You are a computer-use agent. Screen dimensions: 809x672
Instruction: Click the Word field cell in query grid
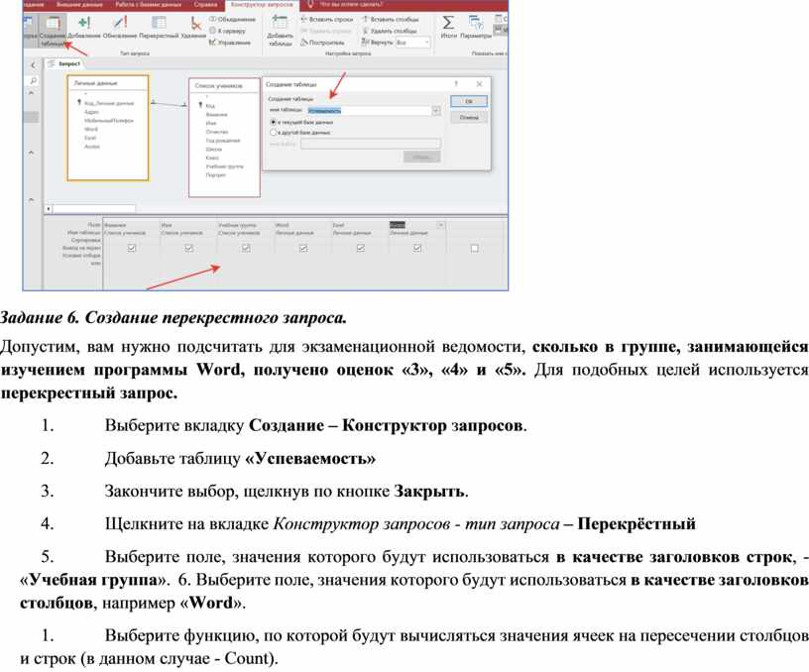(x=303, y=225)
